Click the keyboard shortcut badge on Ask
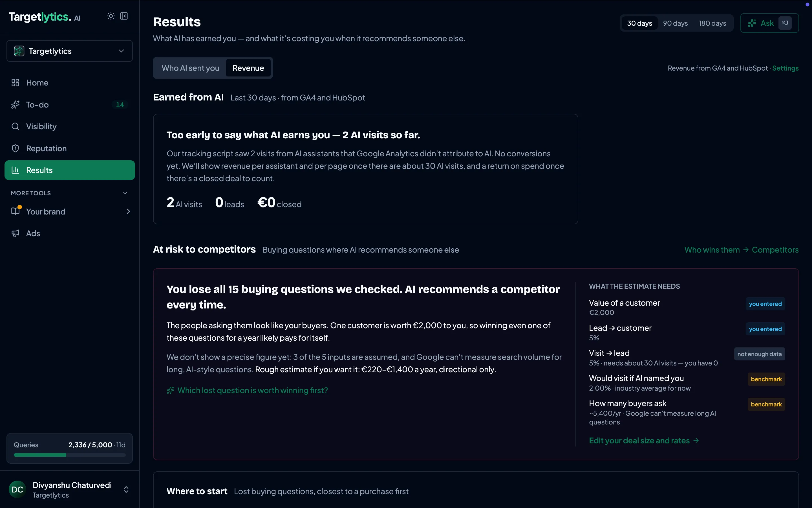This screenshot has width=812, height=508. tap(785, 23)
